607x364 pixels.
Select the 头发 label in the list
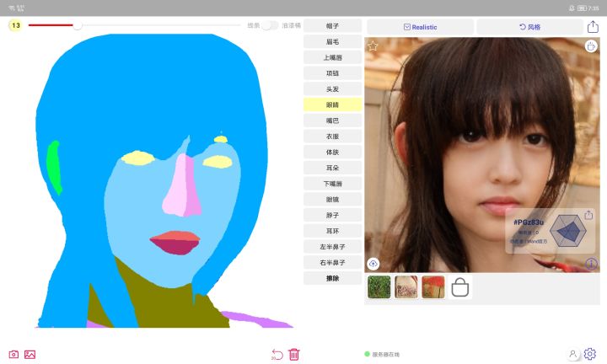332,89
